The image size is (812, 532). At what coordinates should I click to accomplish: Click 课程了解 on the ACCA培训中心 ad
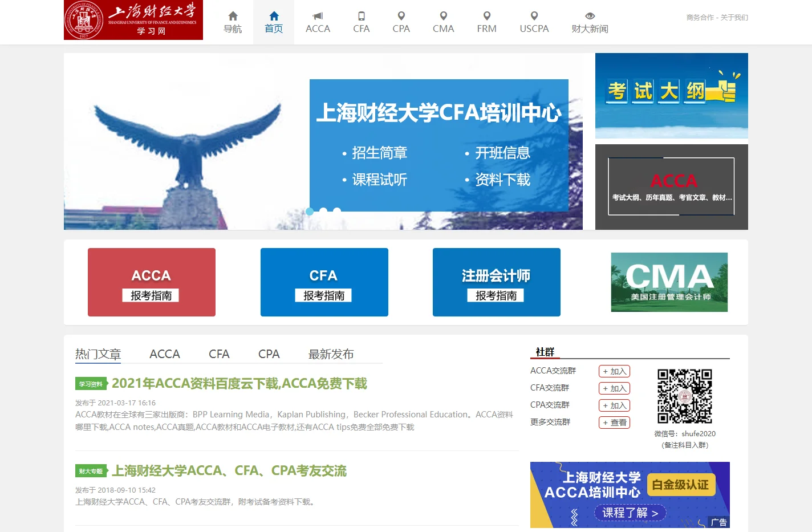point(630,513)
